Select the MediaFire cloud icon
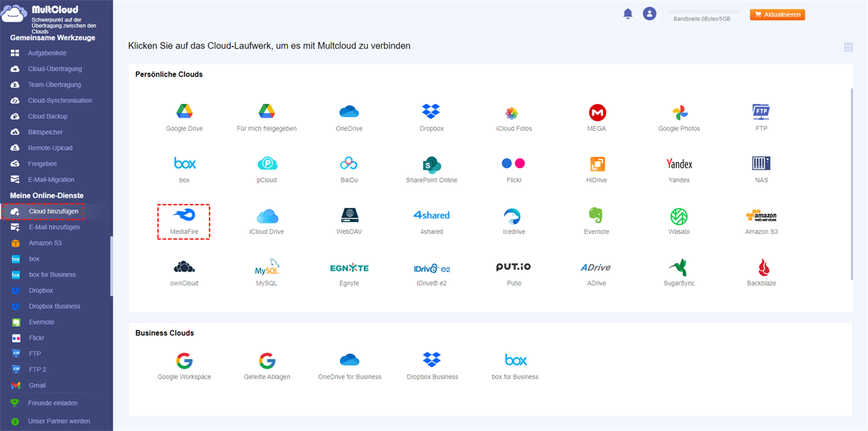The width and height of the screenshot is (868, 431). (184, 215)
